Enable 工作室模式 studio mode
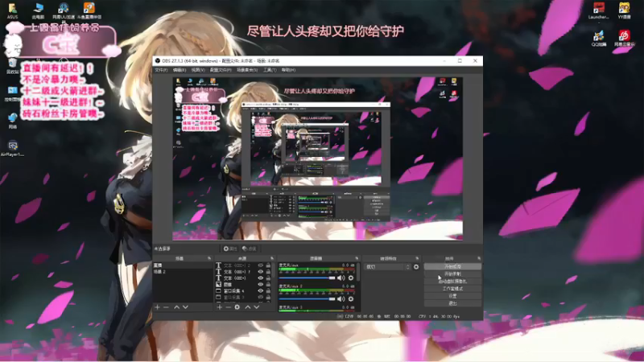The width and height of the screenshot is (644, 362). [452, 289]
